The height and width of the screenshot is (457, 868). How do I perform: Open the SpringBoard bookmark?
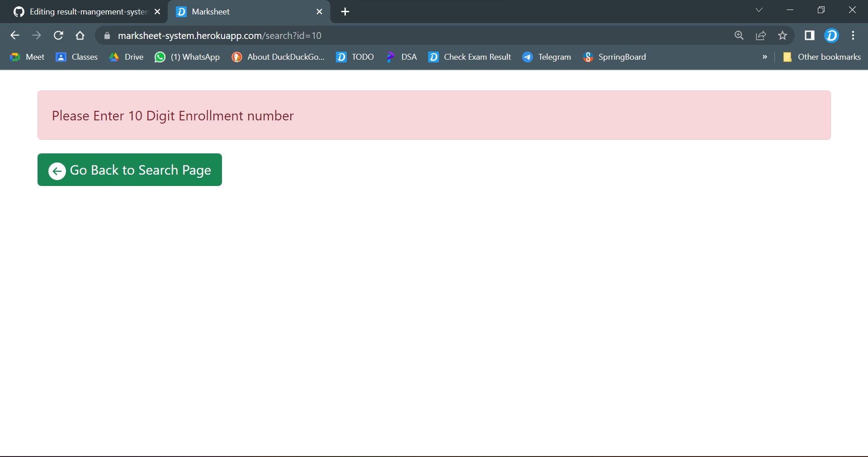[x=614, y=57]
